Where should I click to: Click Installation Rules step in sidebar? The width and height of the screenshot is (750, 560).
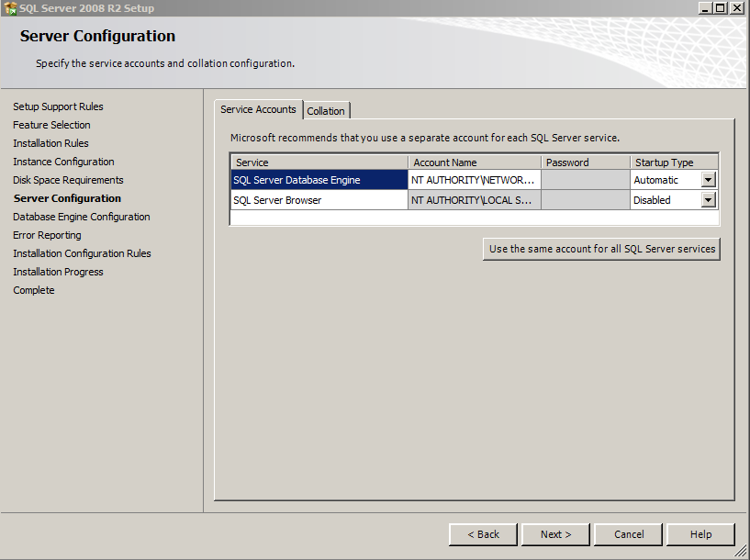(x=50, y=143)
